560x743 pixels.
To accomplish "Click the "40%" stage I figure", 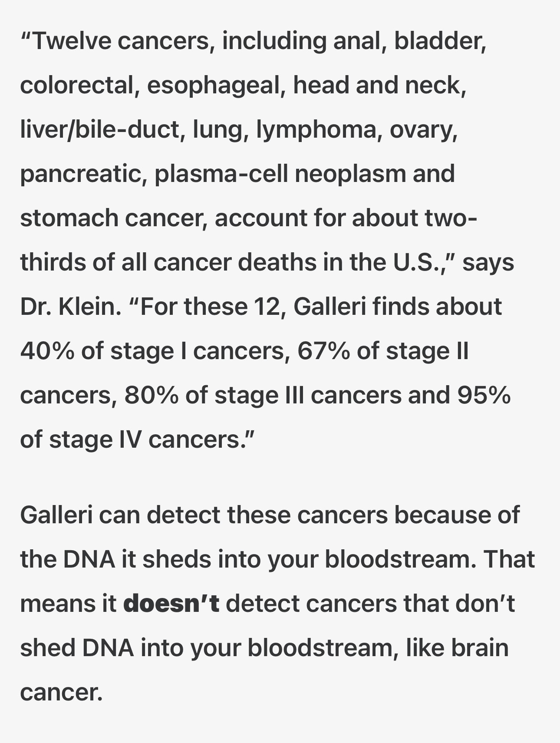I will 47,351.
